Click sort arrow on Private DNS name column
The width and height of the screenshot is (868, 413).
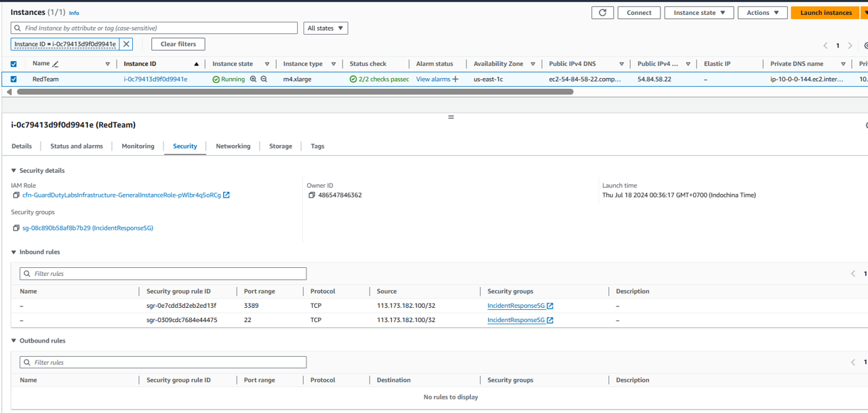click(844, 64)
